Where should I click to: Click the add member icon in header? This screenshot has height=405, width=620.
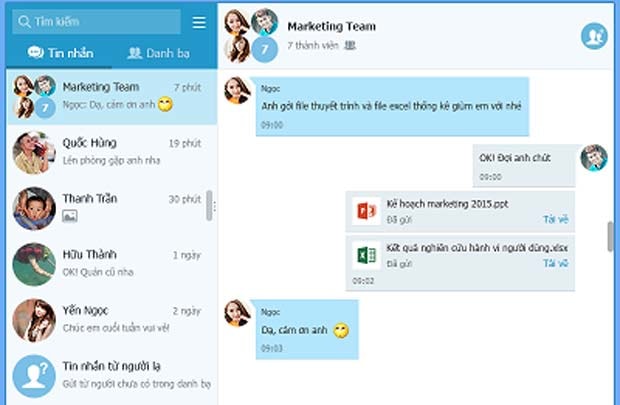(x=594, y=36)
